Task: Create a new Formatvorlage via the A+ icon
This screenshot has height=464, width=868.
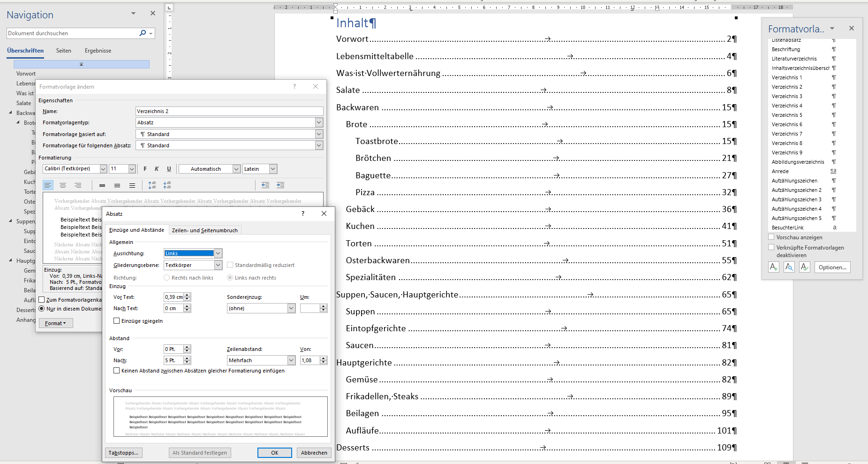Action: tap(774, 266)
